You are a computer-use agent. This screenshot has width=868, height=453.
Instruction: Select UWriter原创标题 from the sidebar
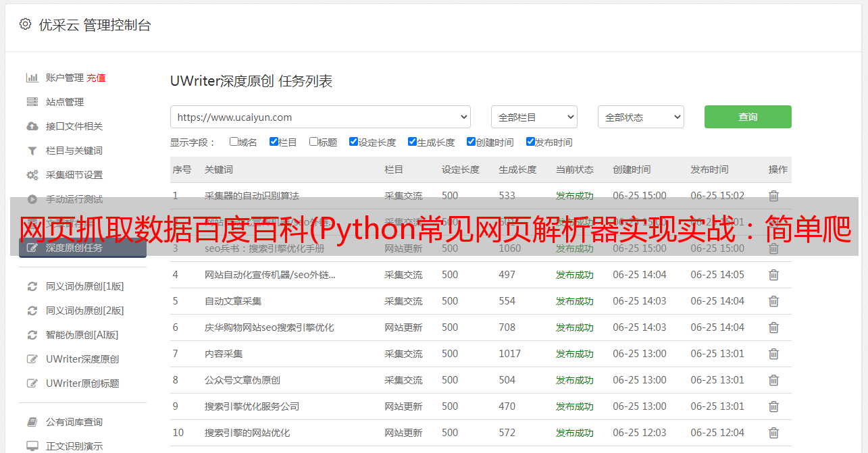click(x=82, y=383)
